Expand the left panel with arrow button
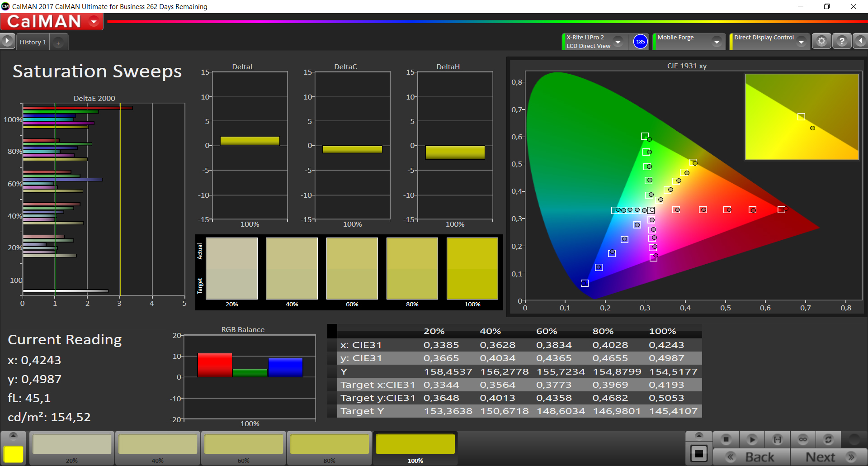This screenshot has width=868, height=466. [x=7, y=41]
